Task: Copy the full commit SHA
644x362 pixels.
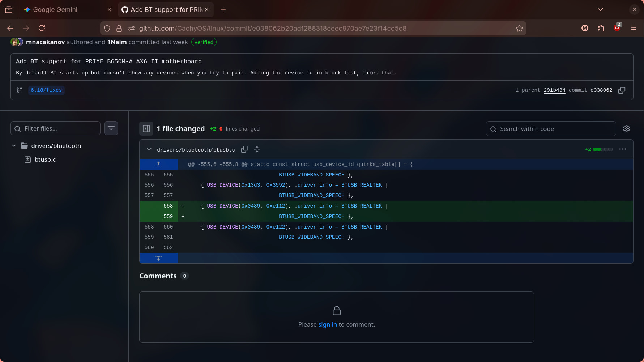Action: tap(622, 90)
